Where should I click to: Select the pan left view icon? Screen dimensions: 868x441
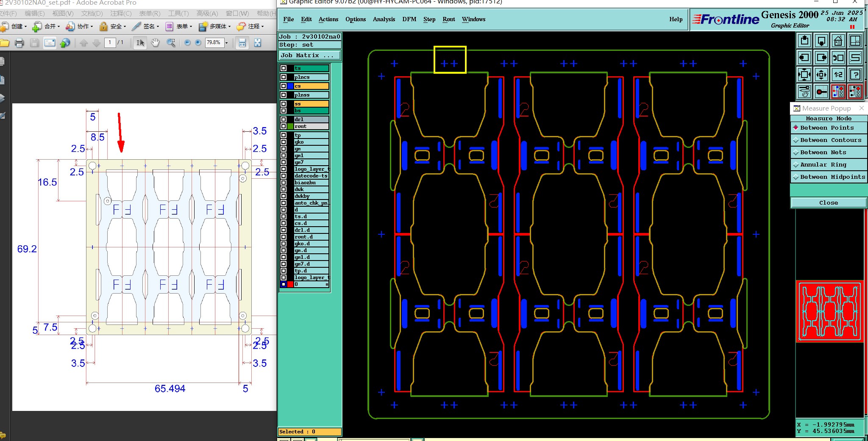pos(804,58)
